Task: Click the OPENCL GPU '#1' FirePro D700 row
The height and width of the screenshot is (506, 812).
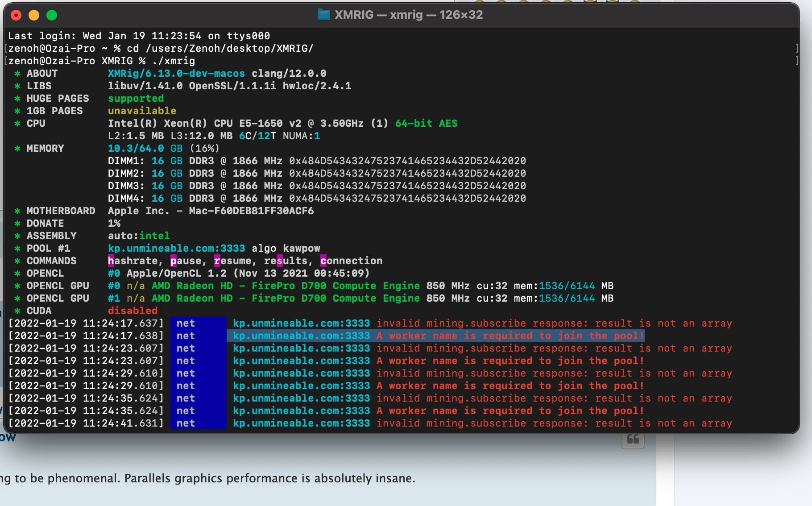Action: [x=360, y=298]
